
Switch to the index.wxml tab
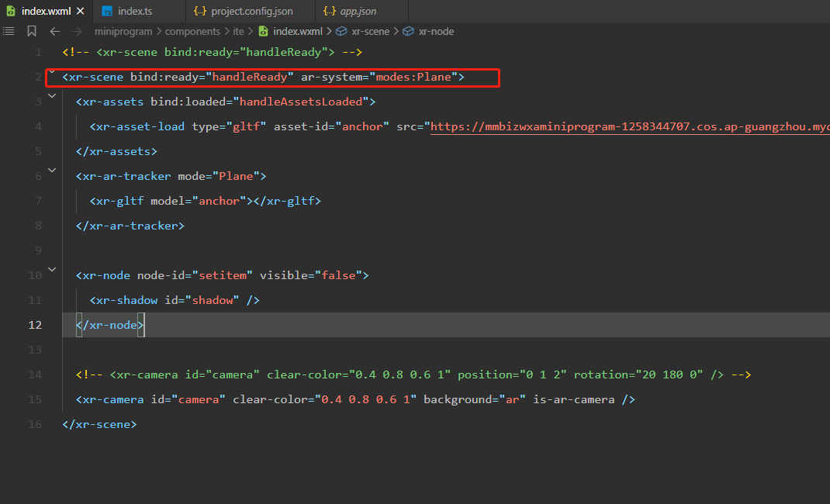pyautogui.click(x=46, y=11)
